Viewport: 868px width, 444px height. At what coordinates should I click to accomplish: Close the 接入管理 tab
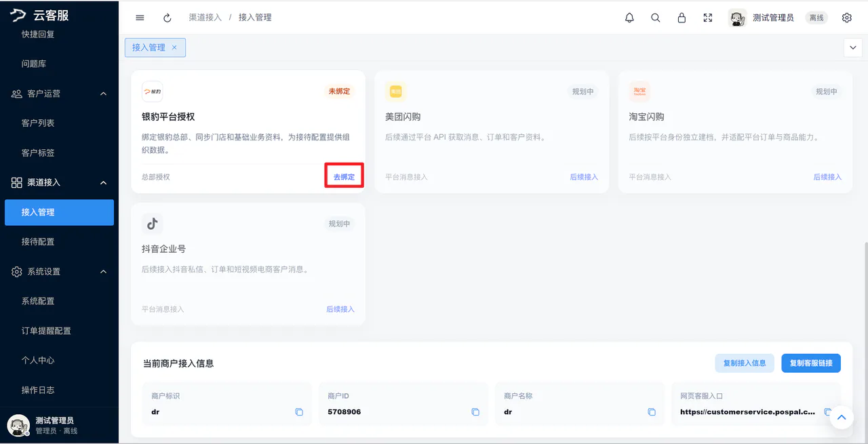pos(174,47)
